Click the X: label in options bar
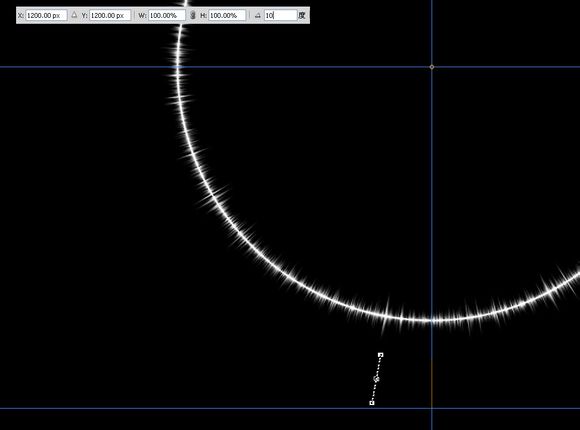 [21, 16]
